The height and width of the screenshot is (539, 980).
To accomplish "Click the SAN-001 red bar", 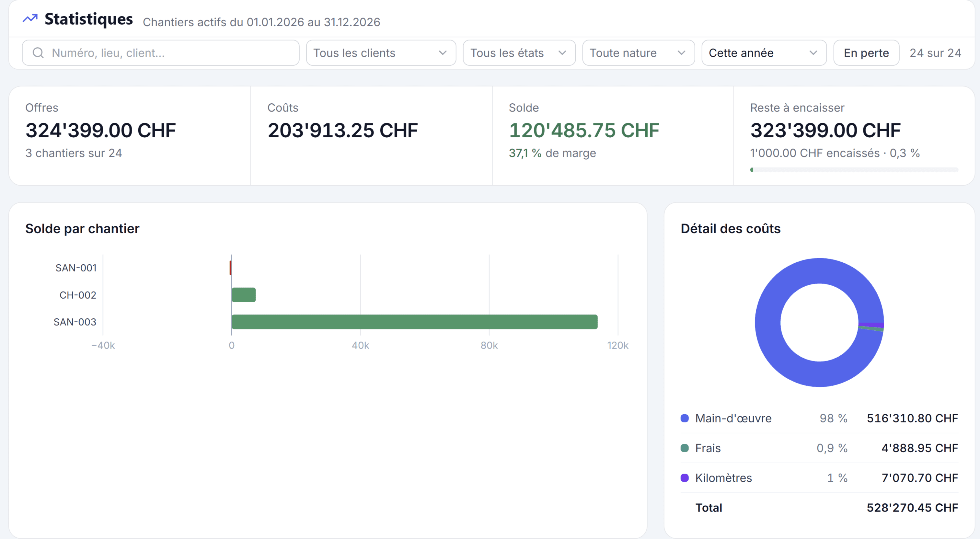I will [x=231, y=268].
